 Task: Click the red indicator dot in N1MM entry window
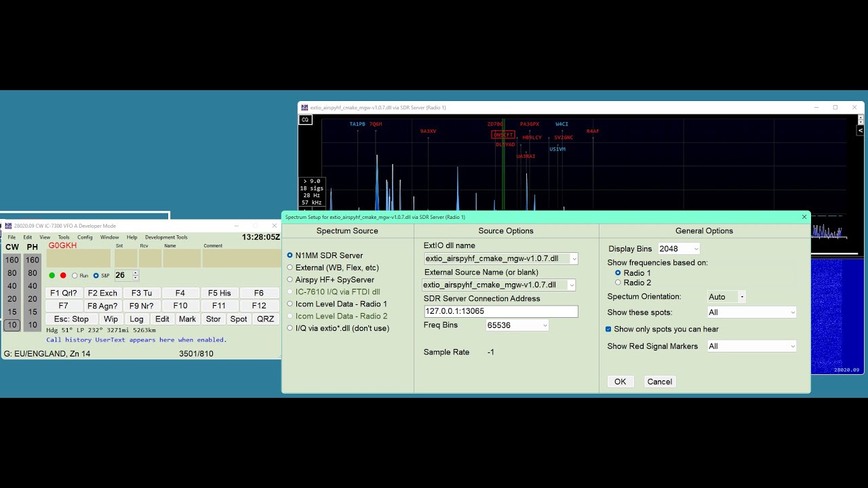click(x=63, y=275)
